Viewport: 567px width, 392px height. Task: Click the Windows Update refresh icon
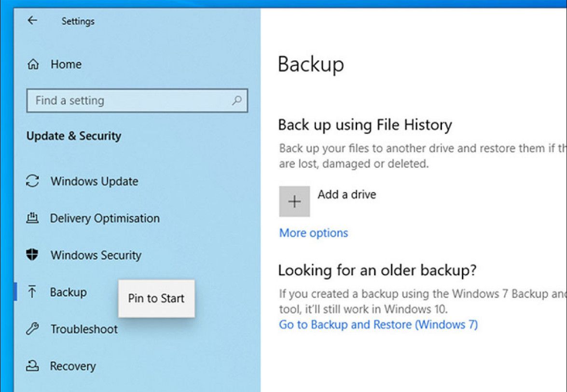[32, 181]
